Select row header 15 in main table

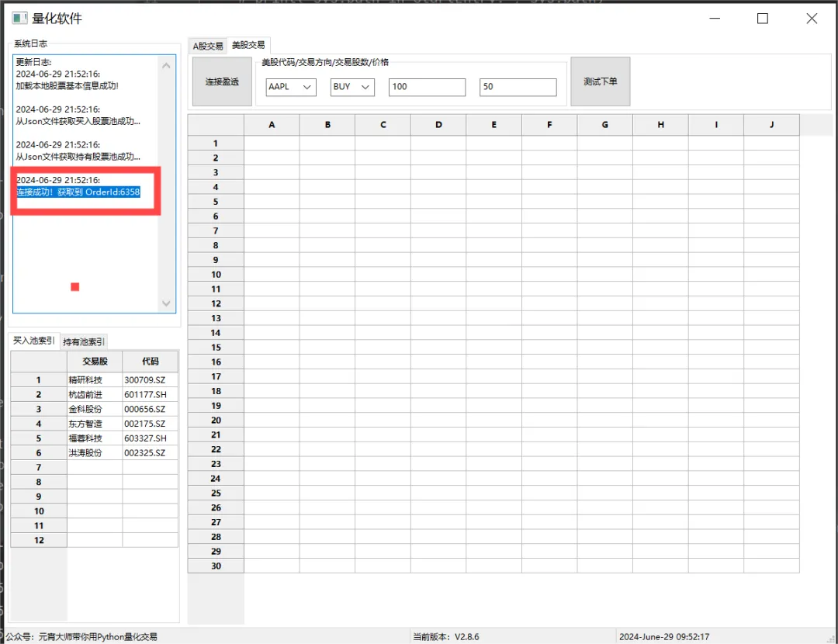coord(216,348)
